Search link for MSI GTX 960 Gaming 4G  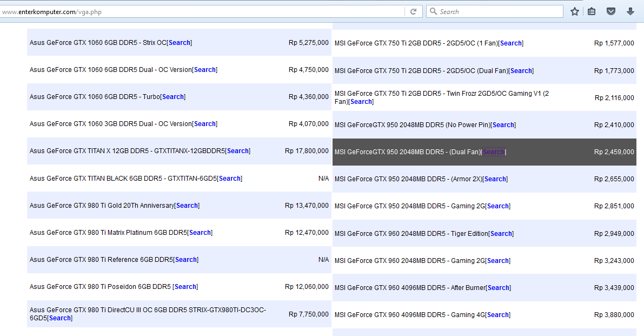coord(498,315)
